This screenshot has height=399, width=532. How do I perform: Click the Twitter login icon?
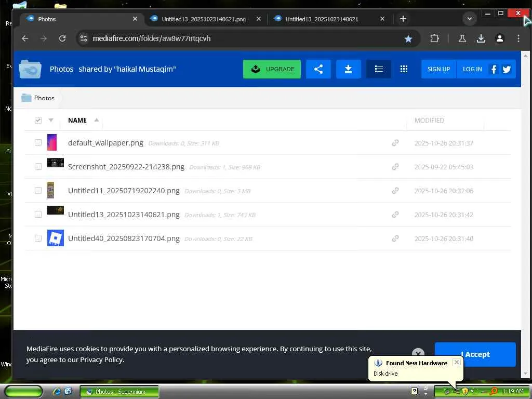pyautogui.click(x=507, y=69)
